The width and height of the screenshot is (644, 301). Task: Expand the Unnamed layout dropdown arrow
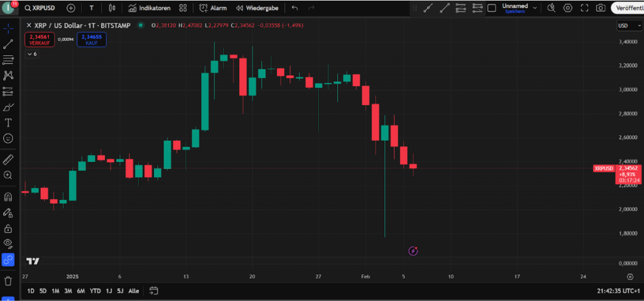pos(535,8)
